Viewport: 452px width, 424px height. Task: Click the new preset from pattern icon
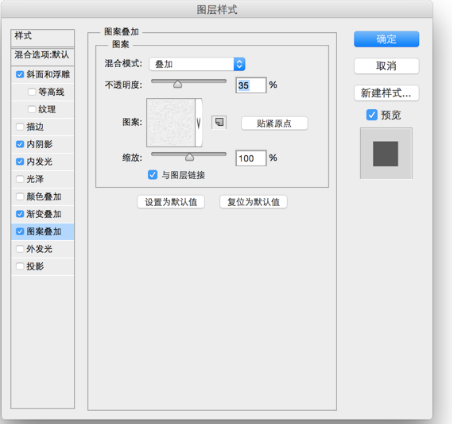point(219,122)
